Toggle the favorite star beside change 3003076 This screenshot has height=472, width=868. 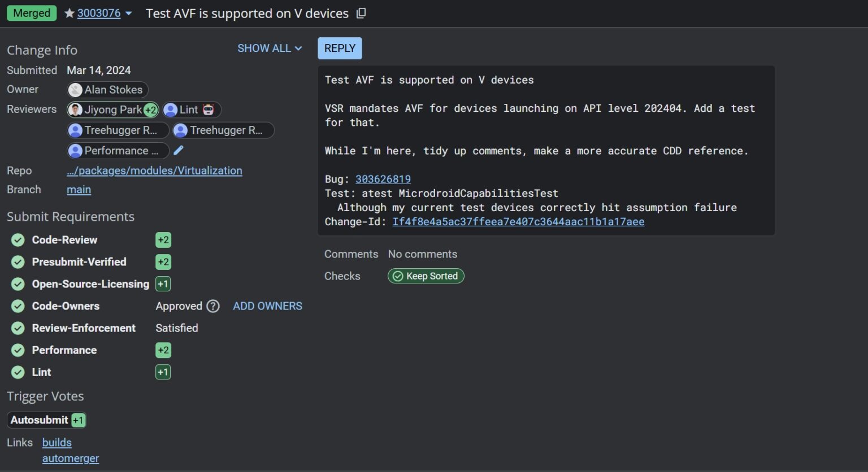coord(70,12)
